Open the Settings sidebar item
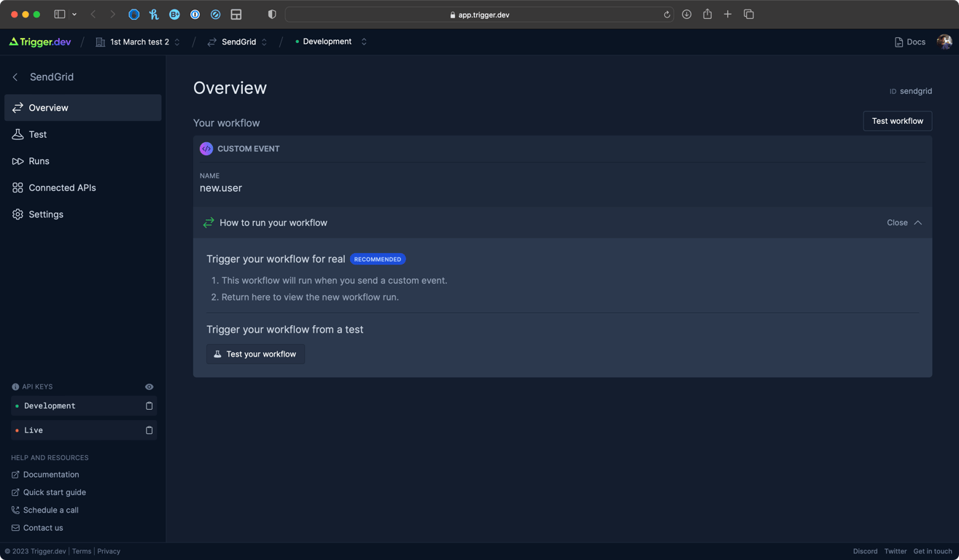 point(82,214)
